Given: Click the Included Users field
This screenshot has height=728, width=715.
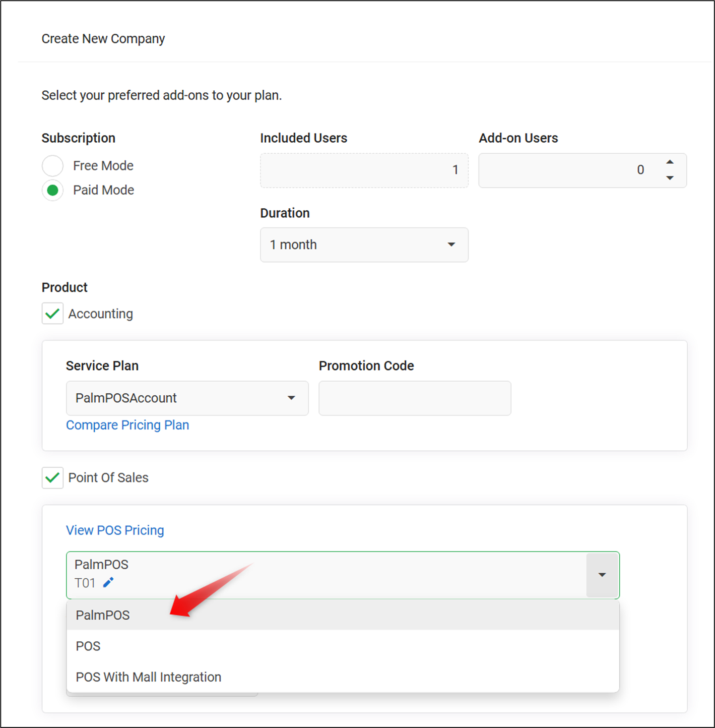Looking at the screenshot, I should [x=364, y=170].
